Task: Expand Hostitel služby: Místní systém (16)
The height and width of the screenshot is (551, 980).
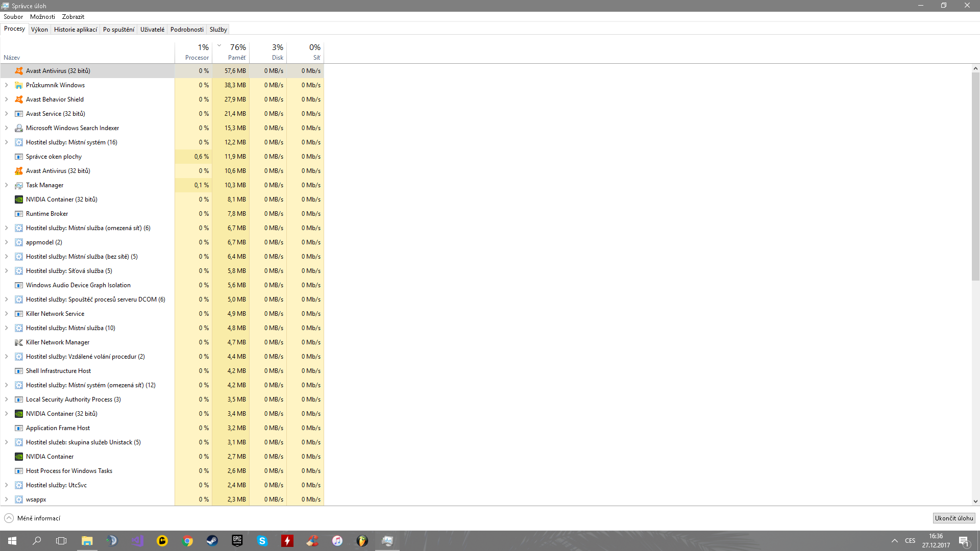Action: tap(7, 142)
